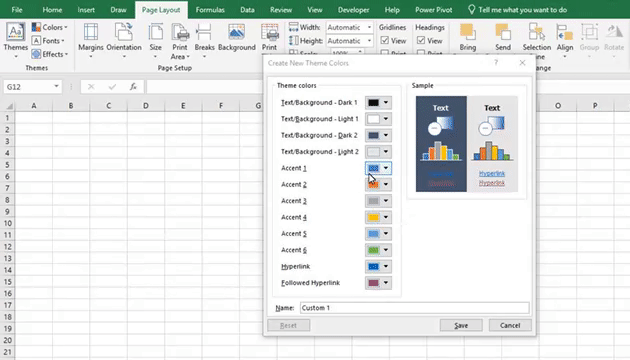Toggle Gridlines View checkbox
Screen dimensions: 630x360
tap(385, 41)
